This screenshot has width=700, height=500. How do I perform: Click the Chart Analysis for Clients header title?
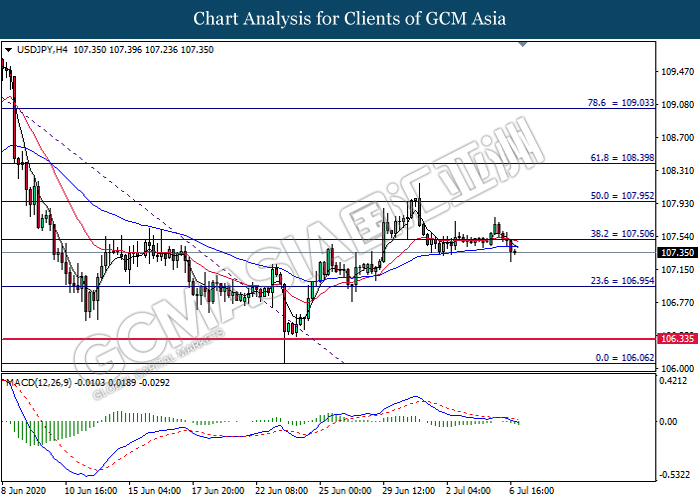(x=350, y=18)
